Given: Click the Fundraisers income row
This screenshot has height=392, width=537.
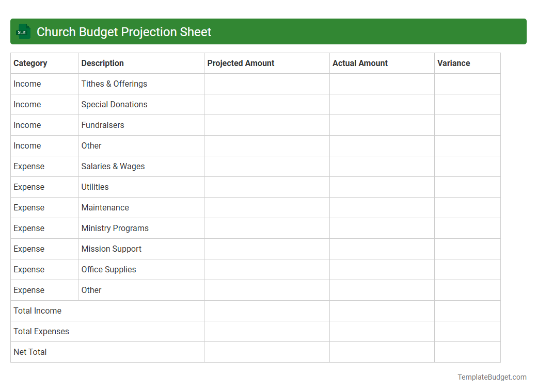Looking at the screenshot, I should click(x=102, y=125).
